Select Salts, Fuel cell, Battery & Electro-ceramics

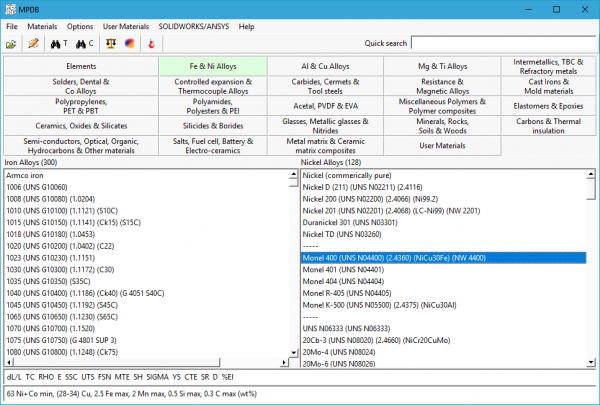click(x=213, y=145)
